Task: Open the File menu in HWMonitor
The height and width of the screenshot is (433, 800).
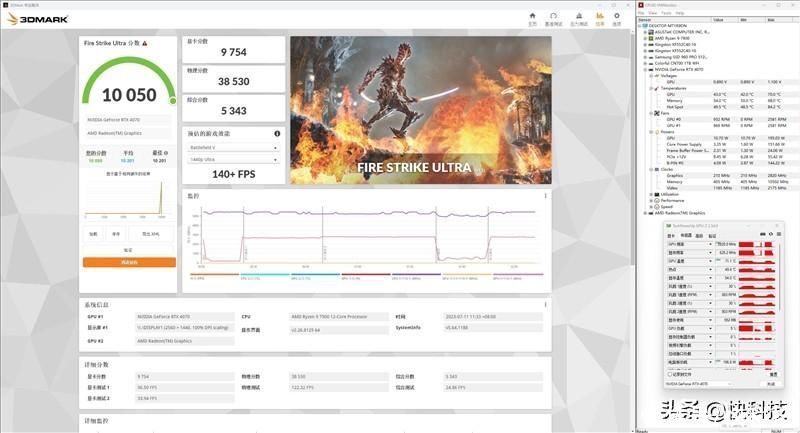Action: (x=641, y=13)
